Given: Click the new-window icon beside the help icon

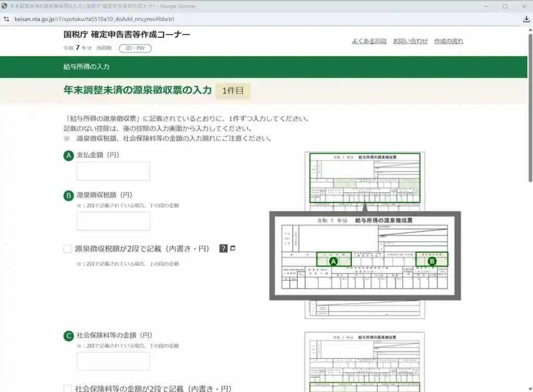Looking at the screenshot, I should coord(233,249).
